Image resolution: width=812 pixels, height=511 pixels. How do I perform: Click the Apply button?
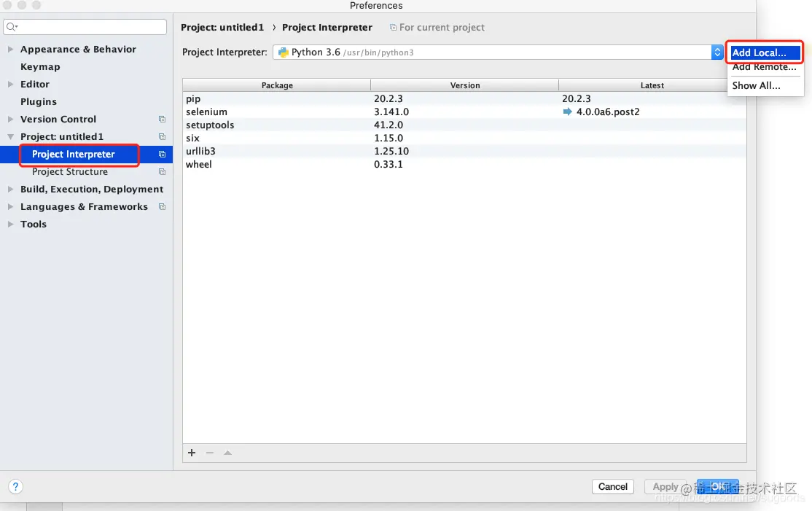click(x=665, y=487)
